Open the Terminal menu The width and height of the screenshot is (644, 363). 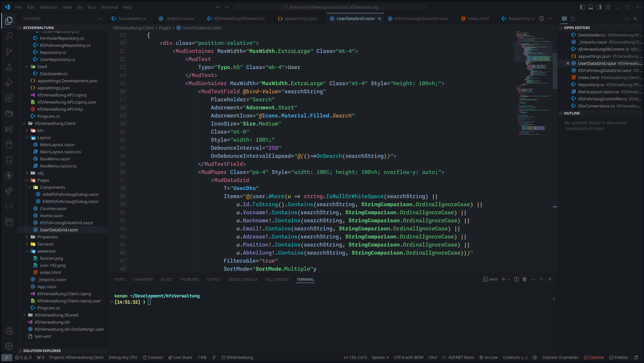[x=109, y=7]
